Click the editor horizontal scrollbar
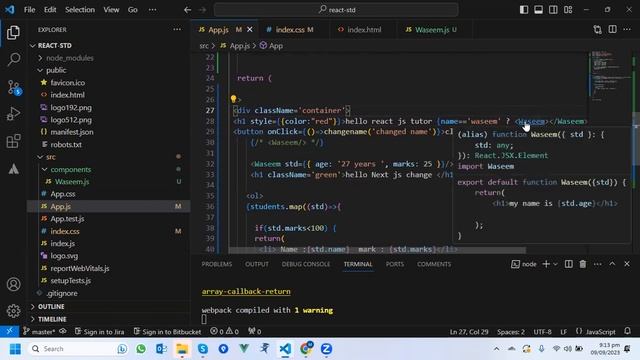 377,249
